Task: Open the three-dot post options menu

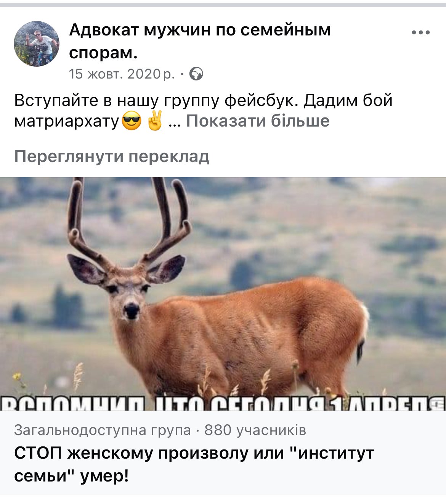Action: point(421,33)
